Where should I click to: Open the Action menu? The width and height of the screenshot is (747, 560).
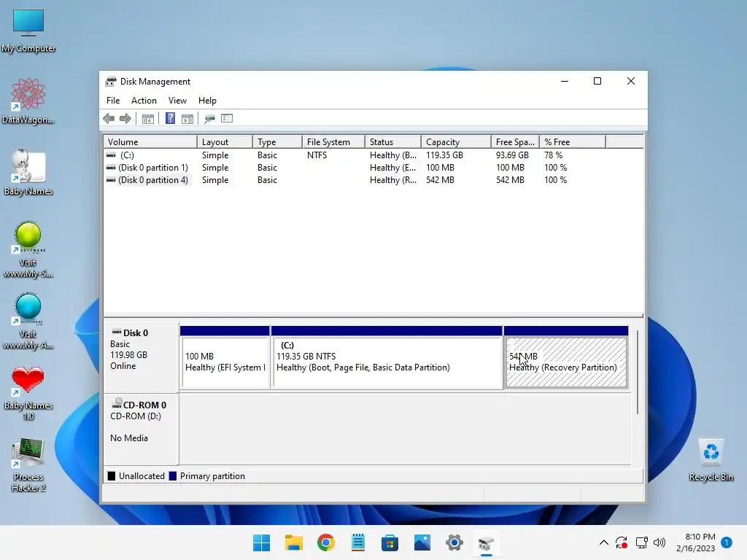tap(144, 101)
